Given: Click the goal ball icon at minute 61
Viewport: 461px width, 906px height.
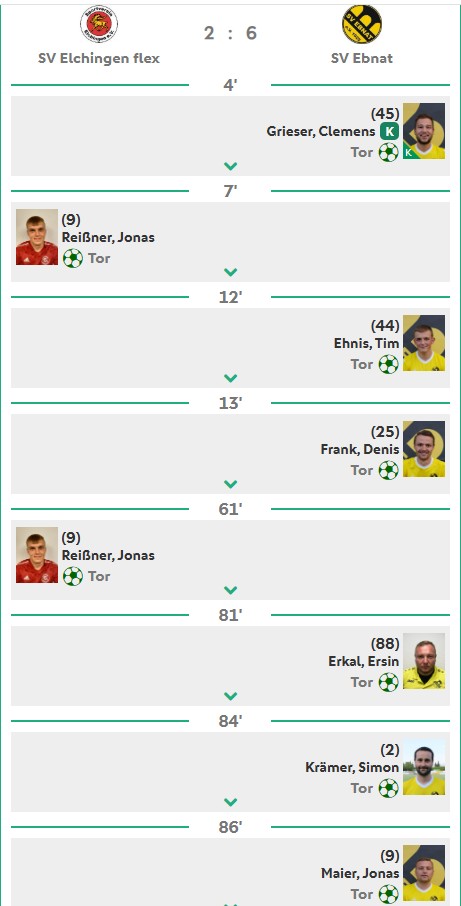Looking at the screenshot, I should (73, 576).
